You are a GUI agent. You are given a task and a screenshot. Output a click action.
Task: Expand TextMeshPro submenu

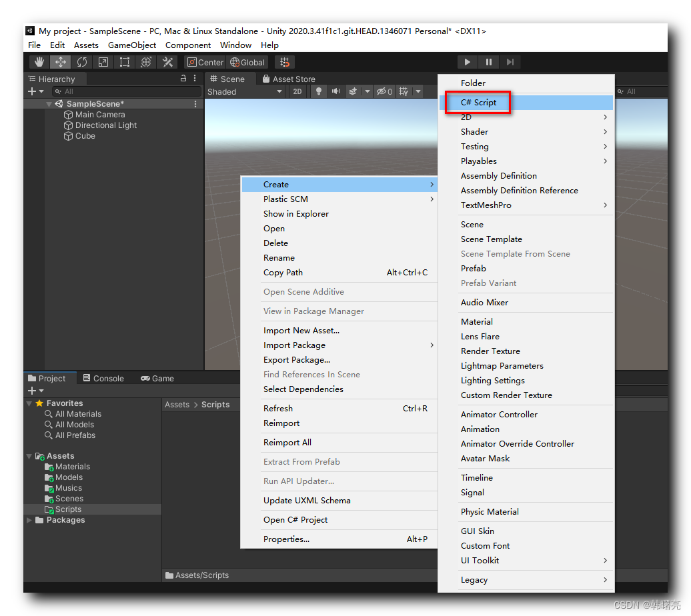526,205
